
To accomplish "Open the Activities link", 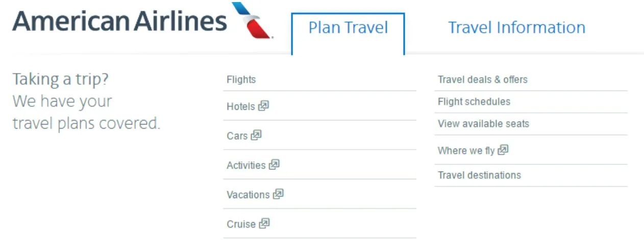I will [x=246, y=165].
